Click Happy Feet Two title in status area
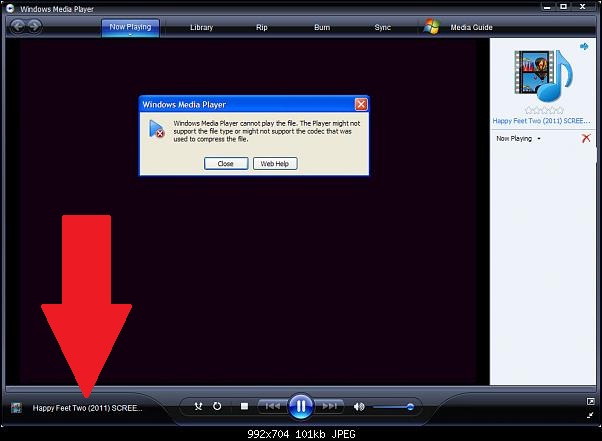This screenshot has height=441, width=602. click(x=87, y=408)
